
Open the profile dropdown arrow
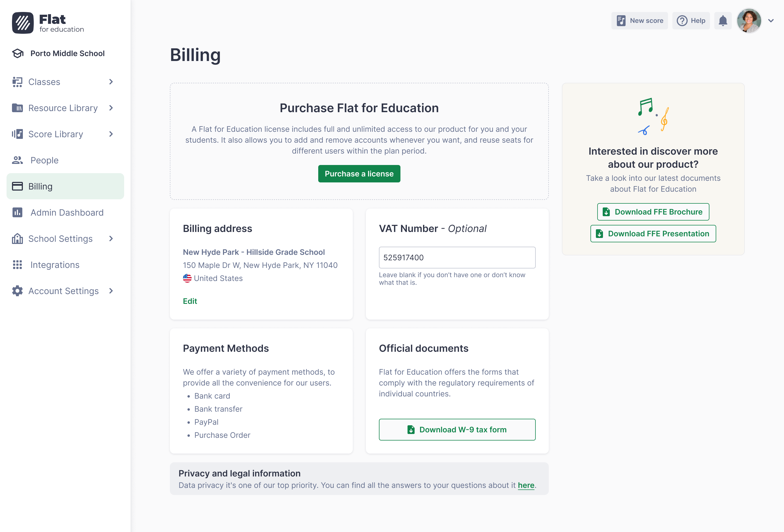tap(771, 21)
